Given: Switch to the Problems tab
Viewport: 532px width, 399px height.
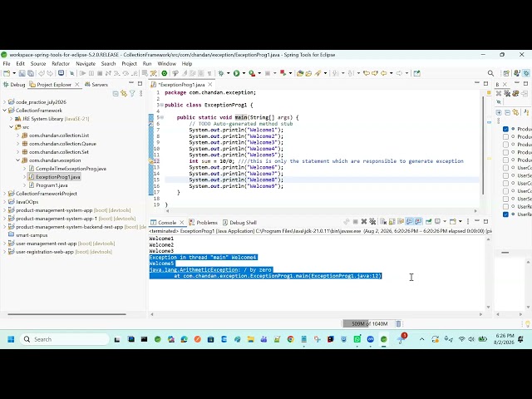Looking at the screenshot, I should point(203,223).
